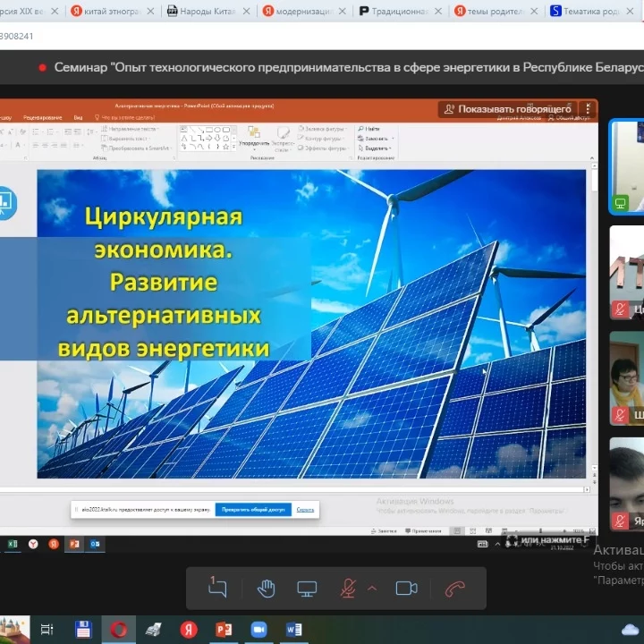Open PowerPoint from the Windows taskbar
Image resolution: width=644 pixels, height=644 pixels.
pyautogui.click(x=224, y=629)
